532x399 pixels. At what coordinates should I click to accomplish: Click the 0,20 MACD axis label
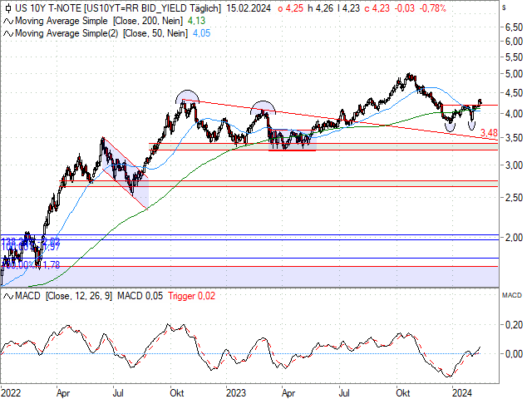click(x=514, y=325)
